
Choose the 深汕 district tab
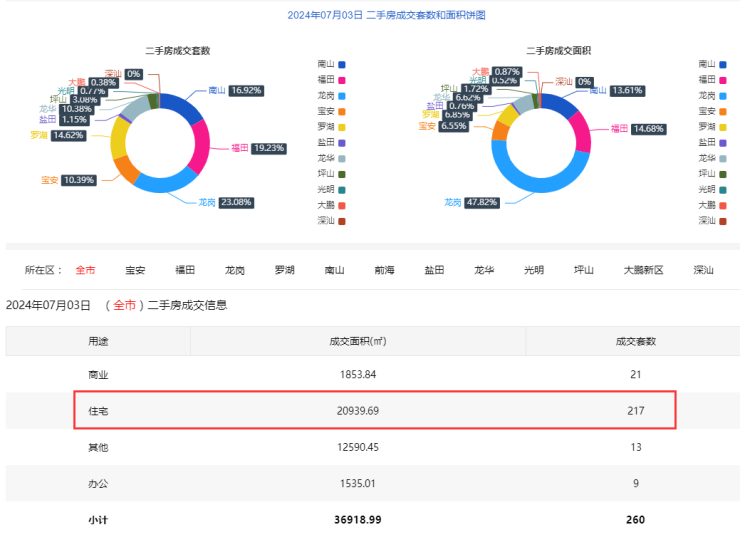pos(704,270)
